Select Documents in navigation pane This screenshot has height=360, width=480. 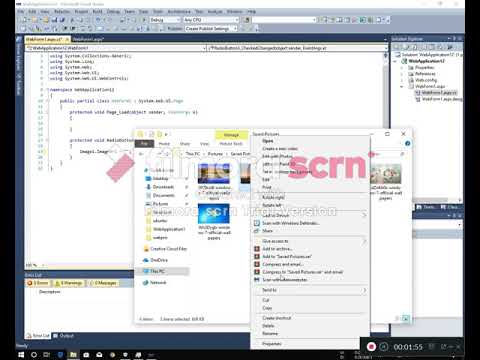point(163,195)
